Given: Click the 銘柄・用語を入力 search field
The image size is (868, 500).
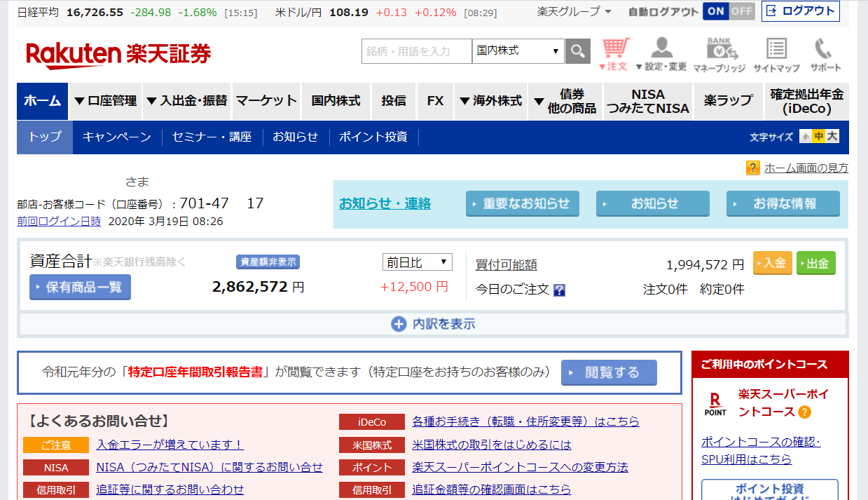Looking at the screenshot, I should coord(417,51).
